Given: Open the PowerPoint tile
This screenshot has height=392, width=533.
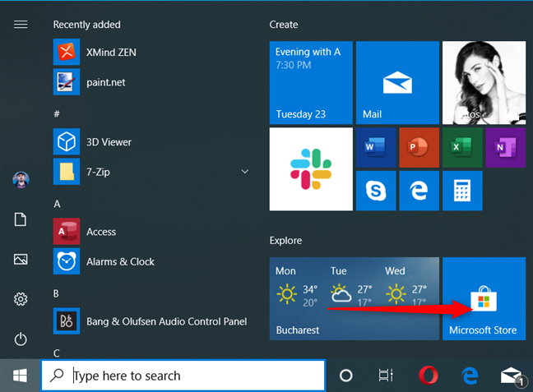Looking at the screenshot, I should 419,147.
